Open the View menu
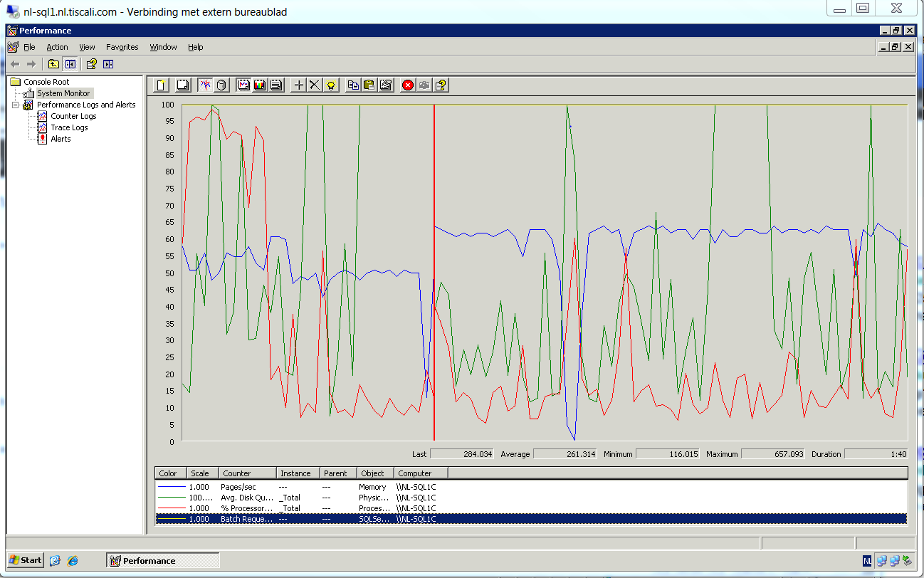The width and height of the screenshot is (924, 578). [x=87, y=47]
